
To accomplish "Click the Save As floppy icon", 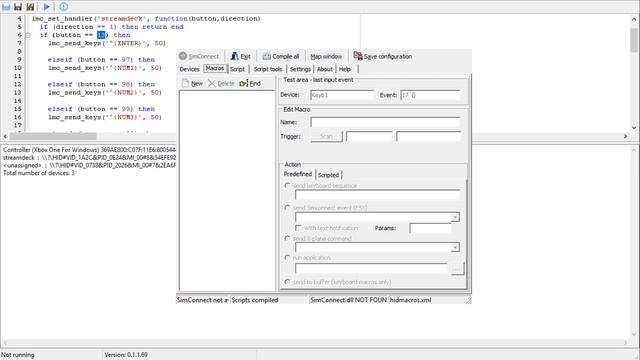I will point(30,7).
